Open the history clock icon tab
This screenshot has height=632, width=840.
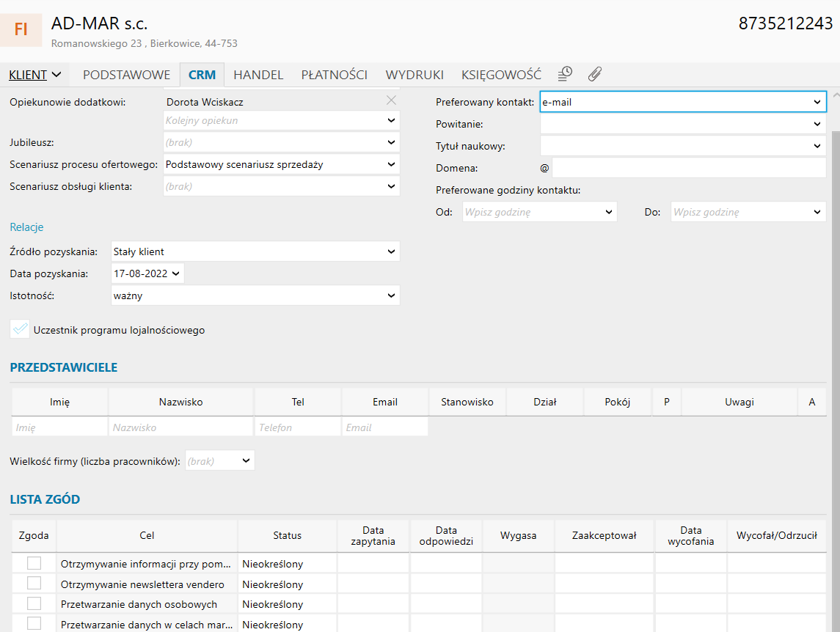(x=565, y=74)
